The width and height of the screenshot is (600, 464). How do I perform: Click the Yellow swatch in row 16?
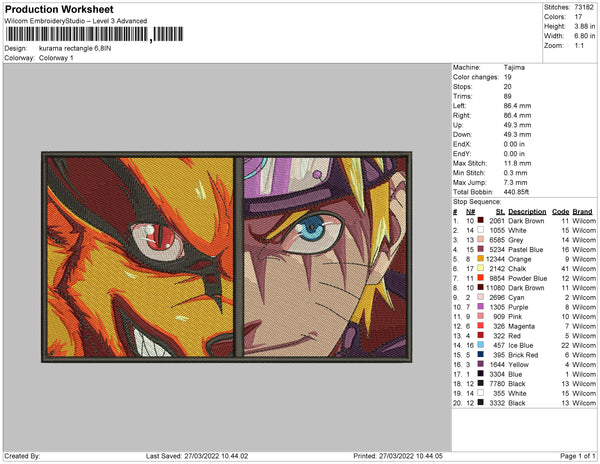[x=480, y=364]
